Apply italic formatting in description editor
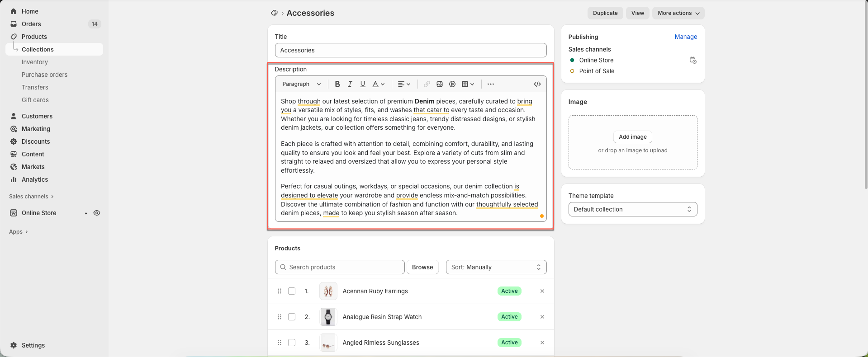 click(350, 84)
